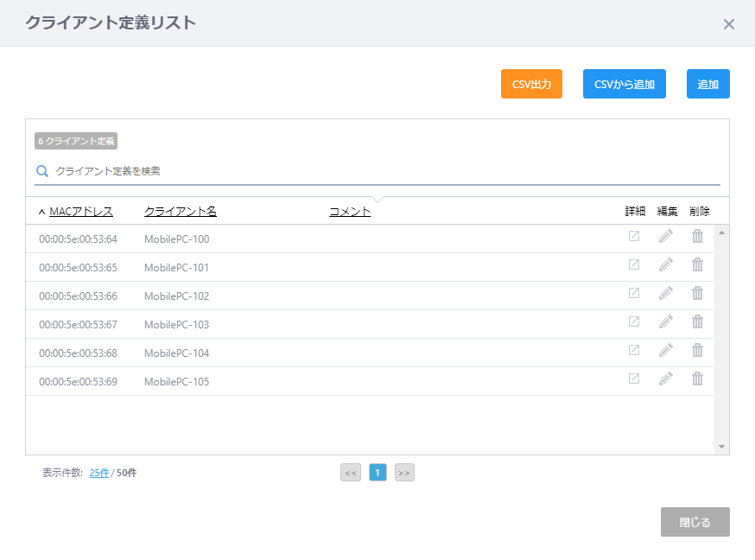Click pencil edit icon for MobilePC-104

coord(665,350)
